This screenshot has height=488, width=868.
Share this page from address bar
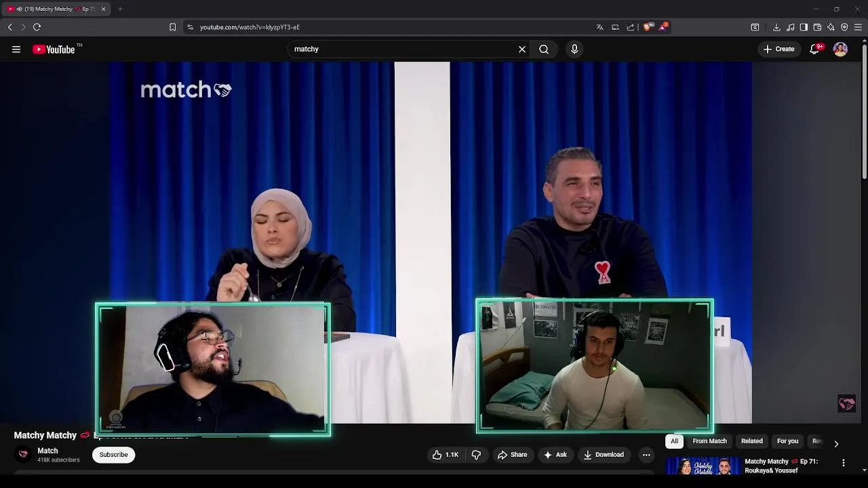[x=631, y=27]
